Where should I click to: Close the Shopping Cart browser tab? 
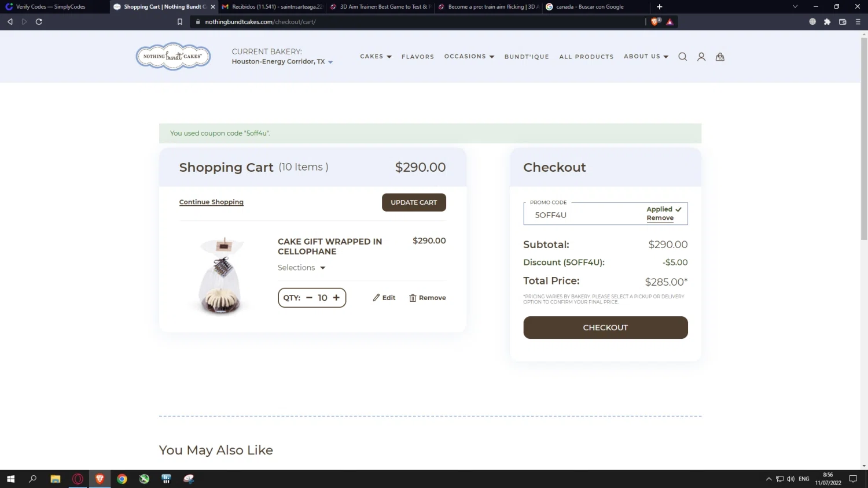(x=213, y=7)
